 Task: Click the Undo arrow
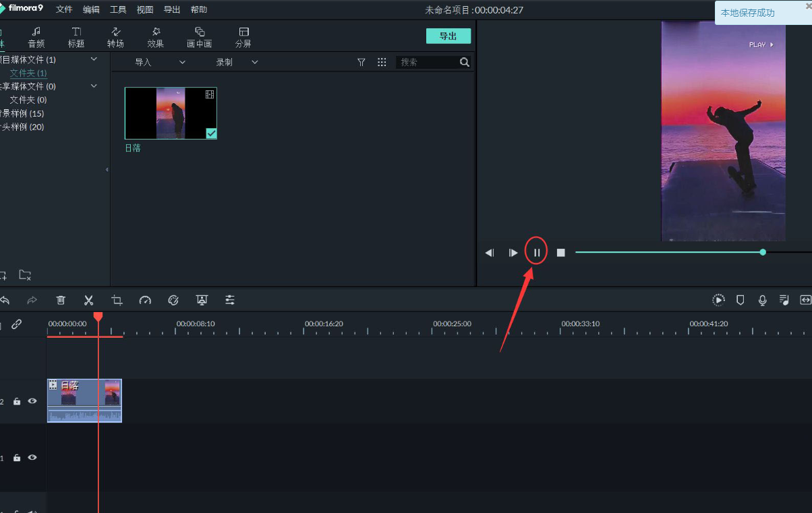point(6,300)
